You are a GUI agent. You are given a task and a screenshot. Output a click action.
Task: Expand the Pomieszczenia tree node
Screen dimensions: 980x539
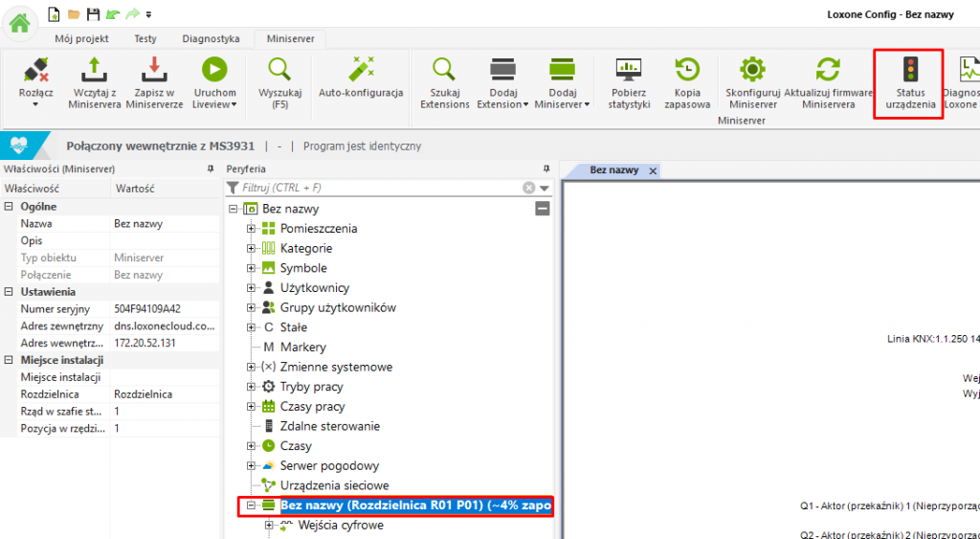(x=252, y=229)
